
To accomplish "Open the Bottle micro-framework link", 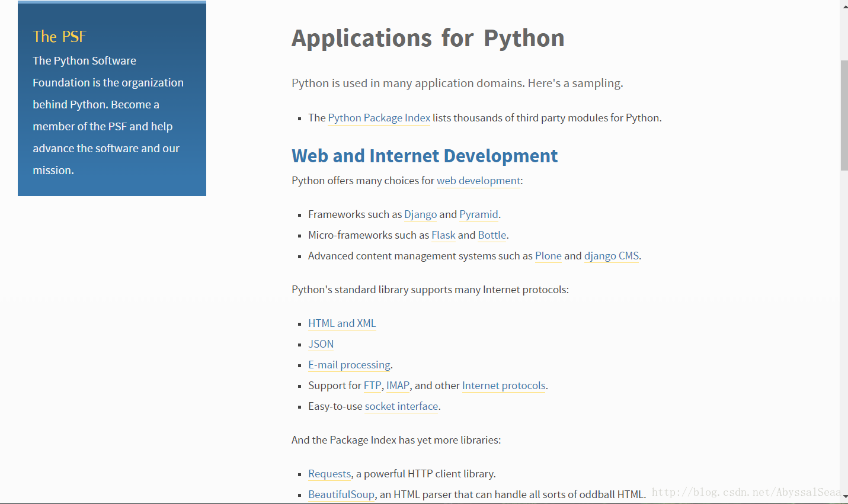I will click(x=492, y=235).
